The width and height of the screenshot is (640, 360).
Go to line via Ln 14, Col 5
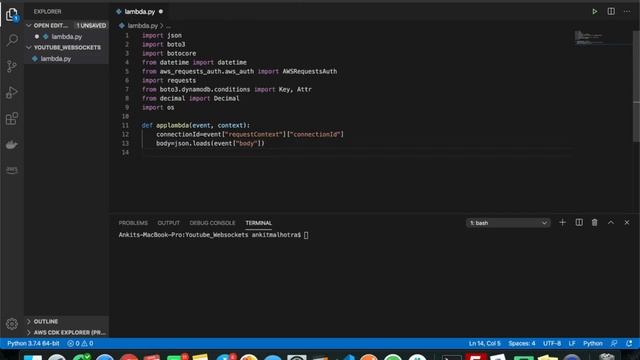[484, 343]
